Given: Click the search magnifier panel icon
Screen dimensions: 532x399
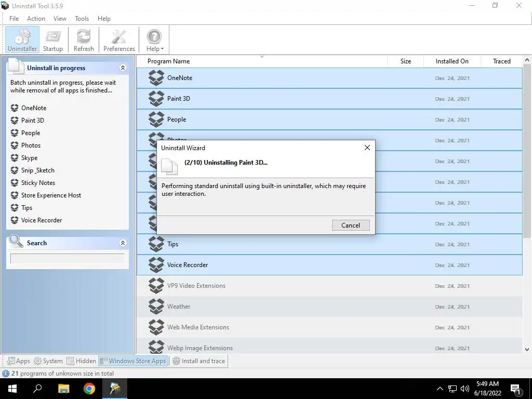Looking at the screenshot, I should point(16,241).
